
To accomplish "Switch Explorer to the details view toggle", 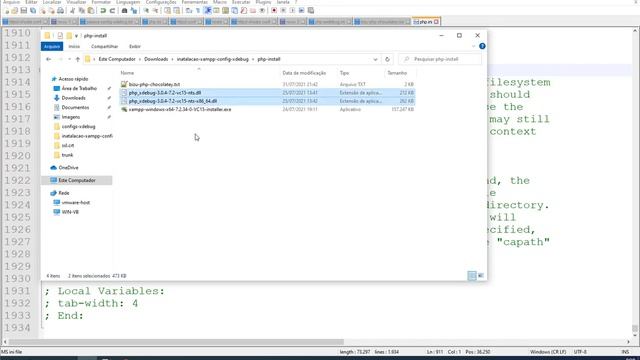I will tap(472, 276).
